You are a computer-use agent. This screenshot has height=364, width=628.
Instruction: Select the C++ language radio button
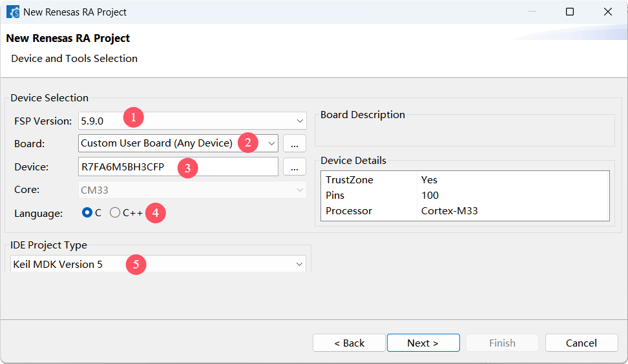pos(115,212)
